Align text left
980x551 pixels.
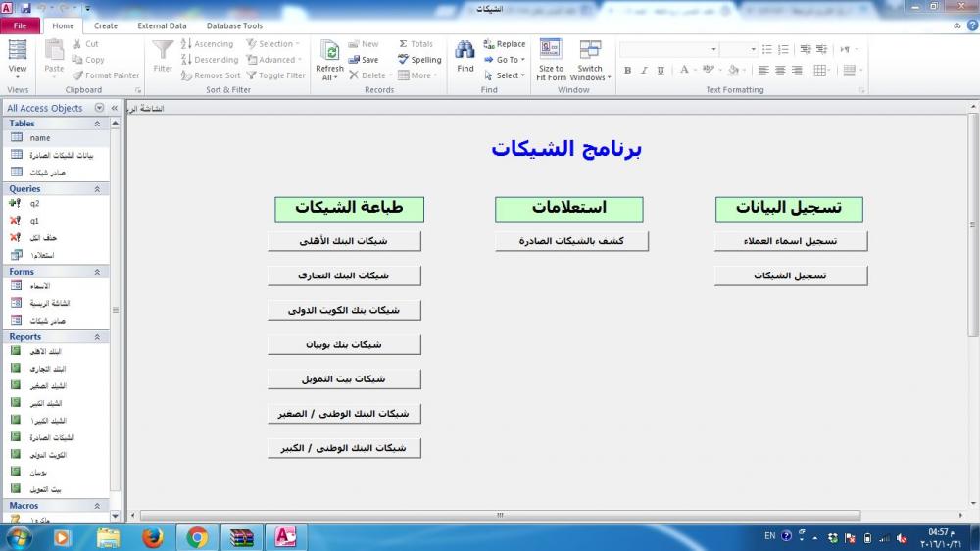pyautogui.click(x=763, y=70)
